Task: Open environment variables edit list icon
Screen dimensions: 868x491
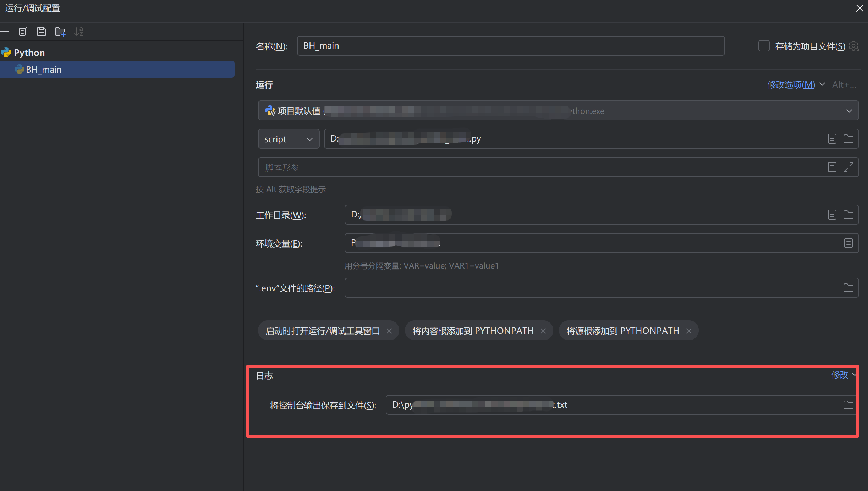Action: pyautogui.click(x=848, y=243)
